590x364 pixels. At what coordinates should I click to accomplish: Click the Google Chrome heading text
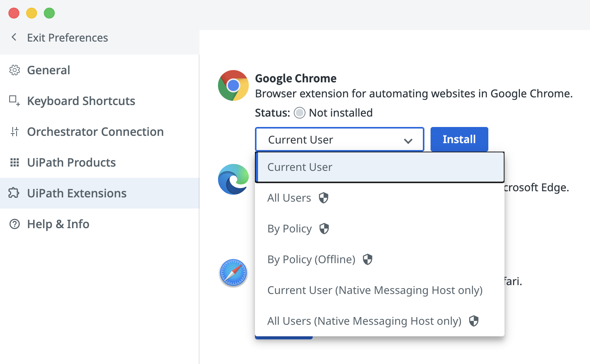[296, 78]
